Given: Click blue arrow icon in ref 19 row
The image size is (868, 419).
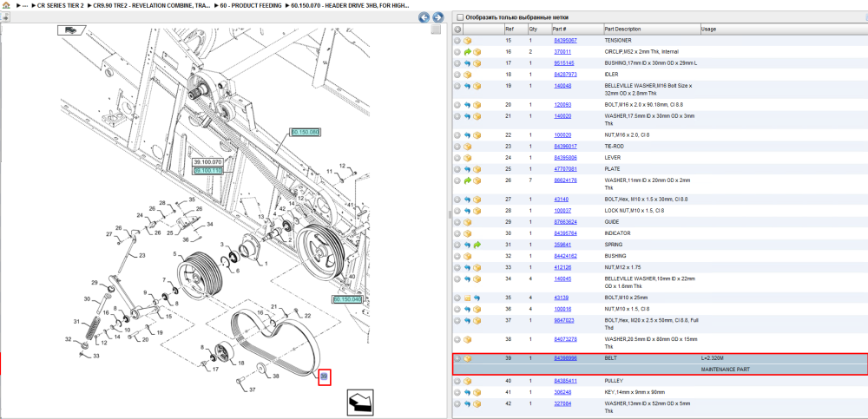Looking at the screenshot, I should 468,87.
